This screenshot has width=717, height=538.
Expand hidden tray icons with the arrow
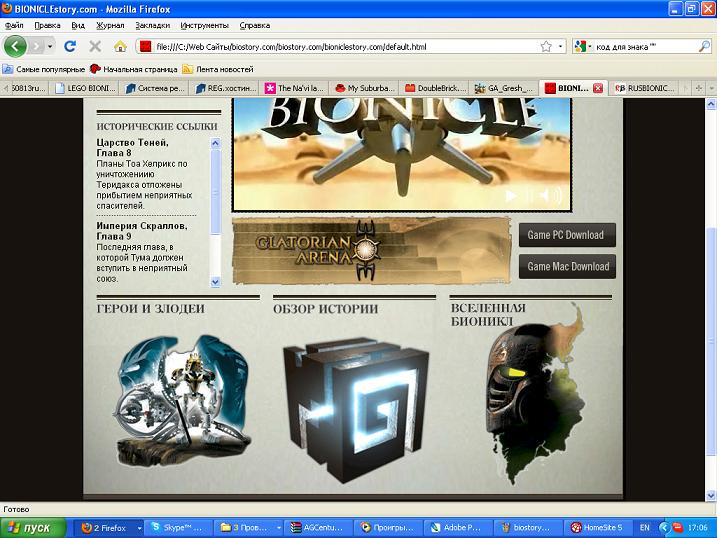(663, 528)
